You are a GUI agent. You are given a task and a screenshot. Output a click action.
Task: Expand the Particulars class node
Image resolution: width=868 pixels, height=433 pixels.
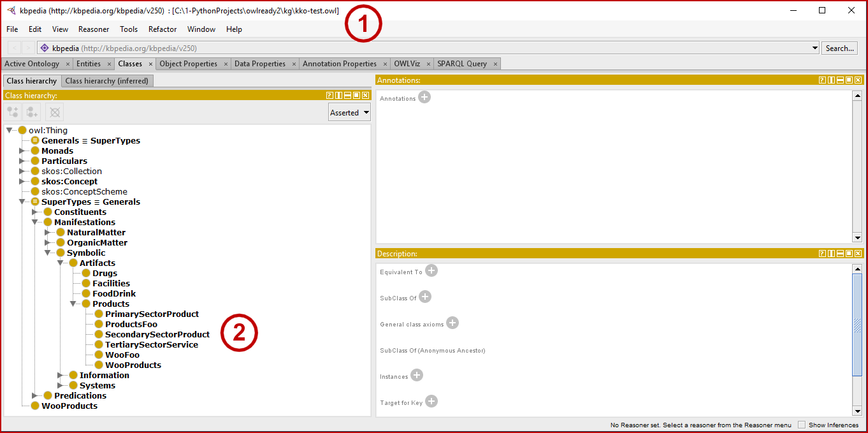click(x=22, y=161)
